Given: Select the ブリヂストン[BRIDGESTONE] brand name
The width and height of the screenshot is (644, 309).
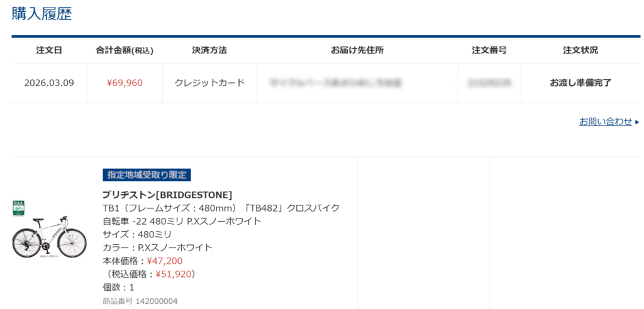Looking at the screenshot, I should 167,195.
